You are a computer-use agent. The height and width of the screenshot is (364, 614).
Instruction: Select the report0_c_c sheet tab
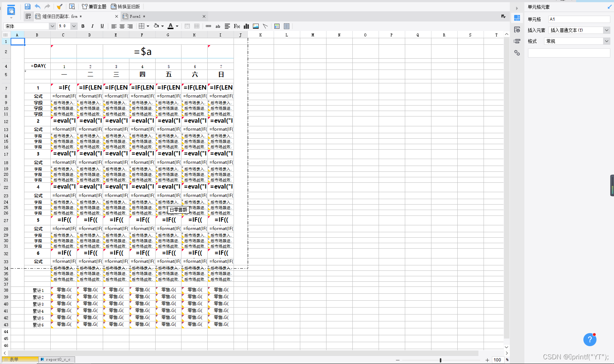pyautogui.click(x=56, y=359)
